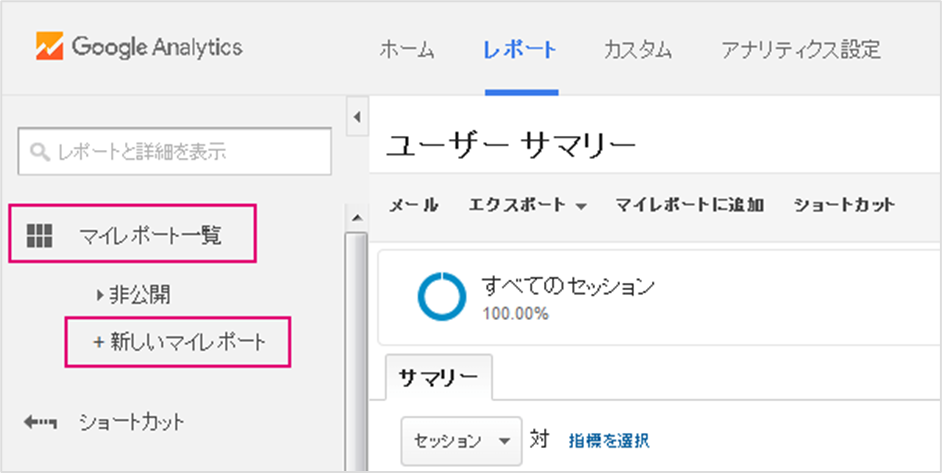942x473 pixels.
Task: Open the セッション metric dropdown
Action: coord(461,441)
